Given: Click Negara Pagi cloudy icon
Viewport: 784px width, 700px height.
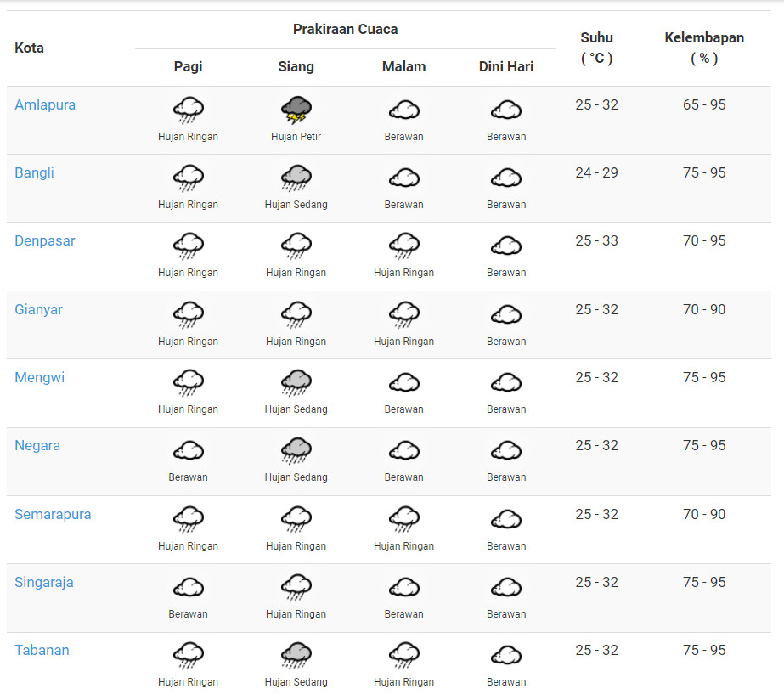Looking at the screenshot, I should coord(188,450).
